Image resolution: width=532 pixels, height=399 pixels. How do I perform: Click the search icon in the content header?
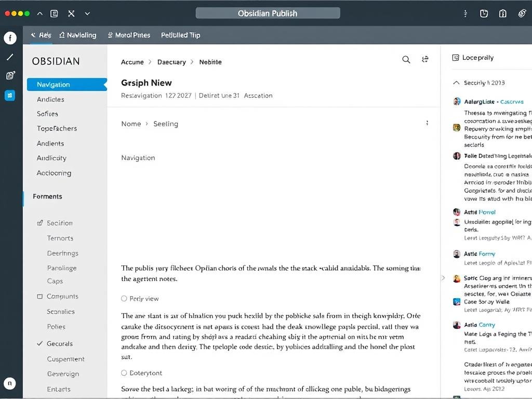[x=406, y=60]
